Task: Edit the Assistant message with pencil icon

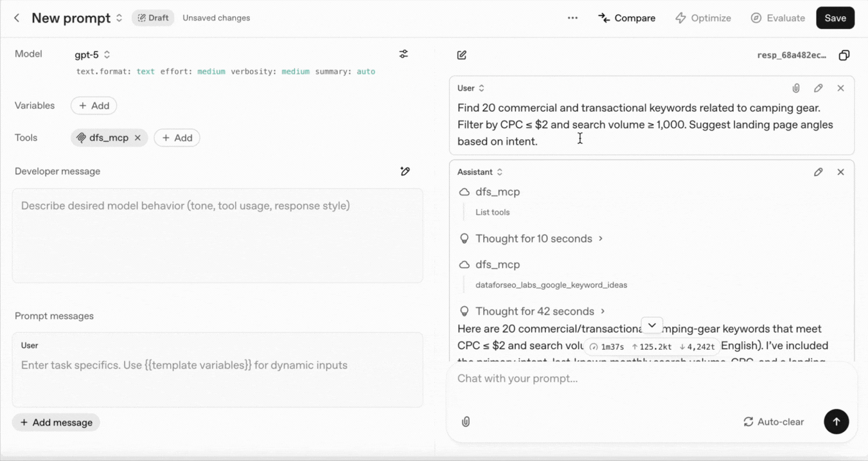Action: coord(818,172)
